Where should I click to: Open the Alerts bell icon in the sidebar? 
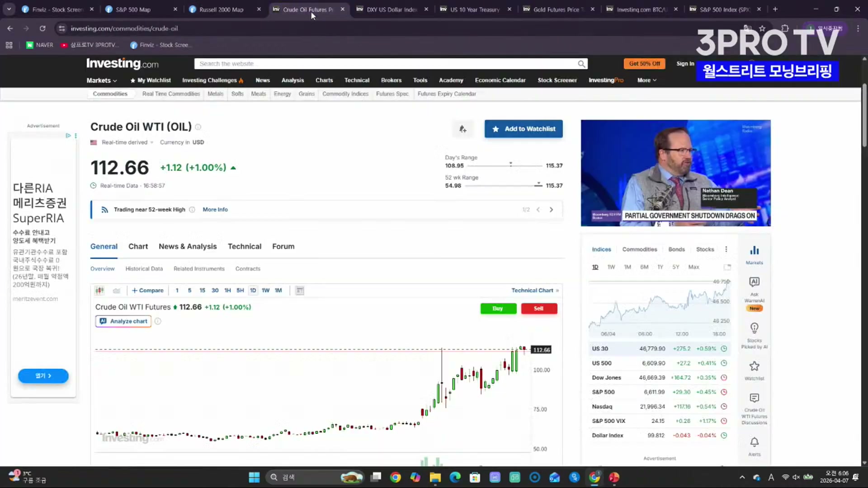coord(754,442)
